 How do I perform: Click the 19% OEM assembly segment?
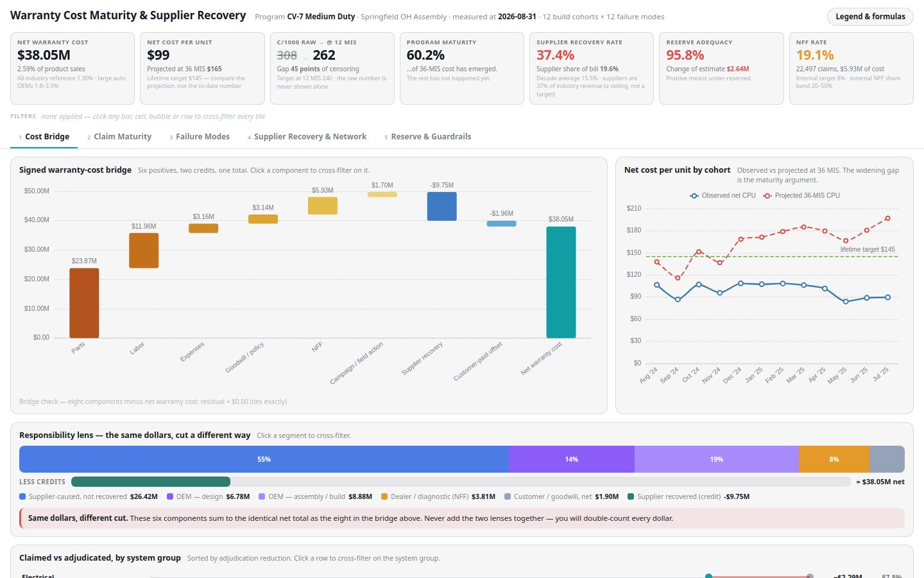[x=717, y=459]
